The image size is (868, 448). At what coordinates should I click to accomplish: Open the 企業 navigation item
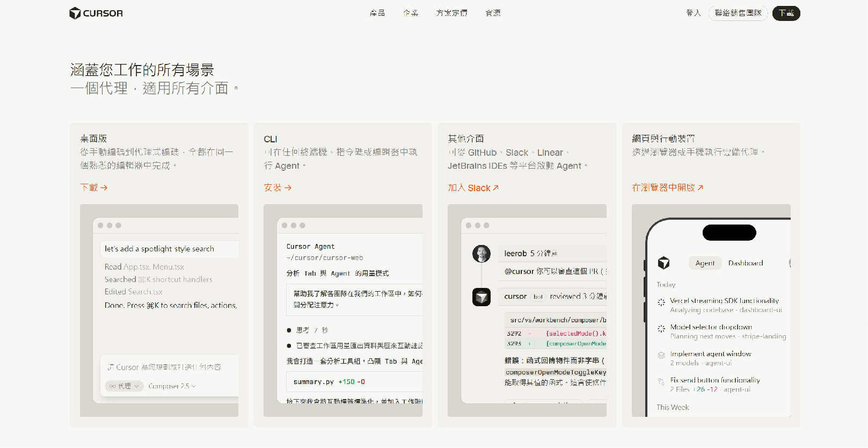[x=411, y=13]
